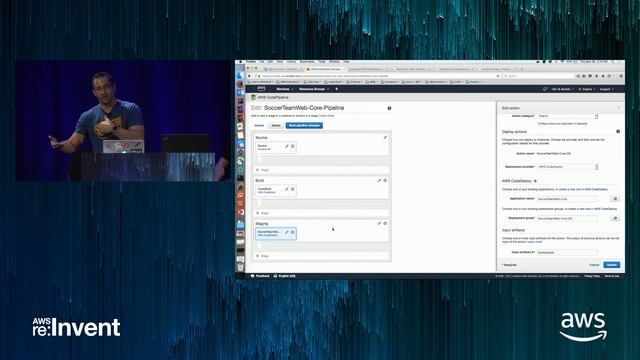This screenshot has height=360, width=640.
Task: Click the Terms of Use footer link
Action: pos(611,276)
